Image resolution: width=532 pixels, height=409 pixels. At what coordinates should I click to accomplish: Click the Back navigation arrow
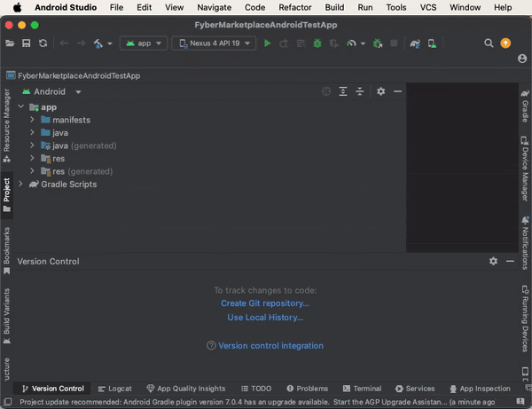click(64, 43)
